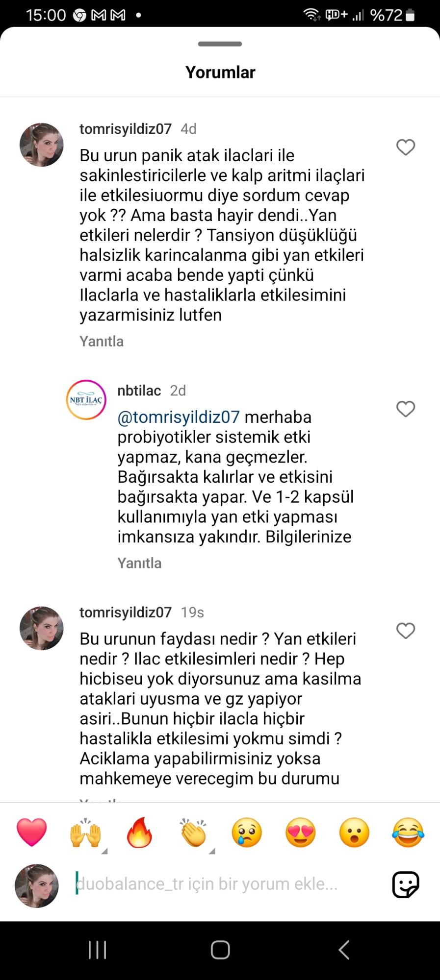Open recent apps from navigation bar
This screenshot has width=440, height=980.
click(x=97, y=949)
